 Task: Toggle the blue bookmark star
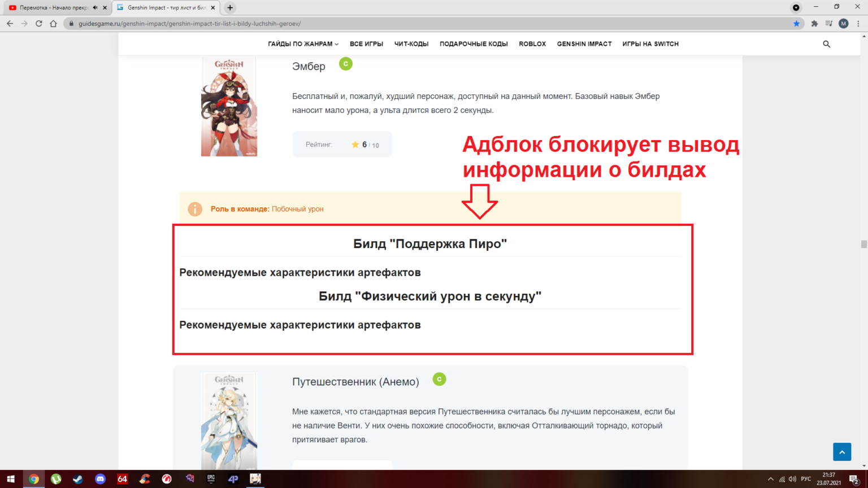coord(796,24)
